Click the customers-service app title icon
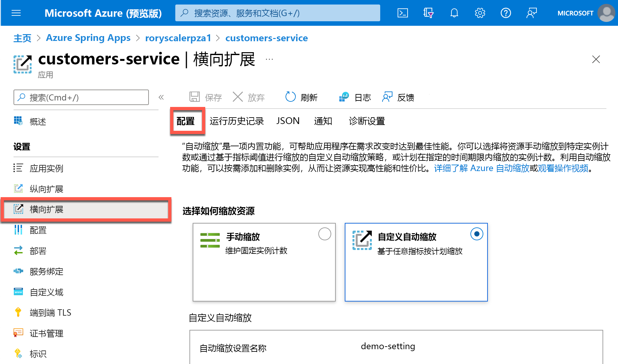The width and height of the screenshot is (618, 364). click(23, 64)
